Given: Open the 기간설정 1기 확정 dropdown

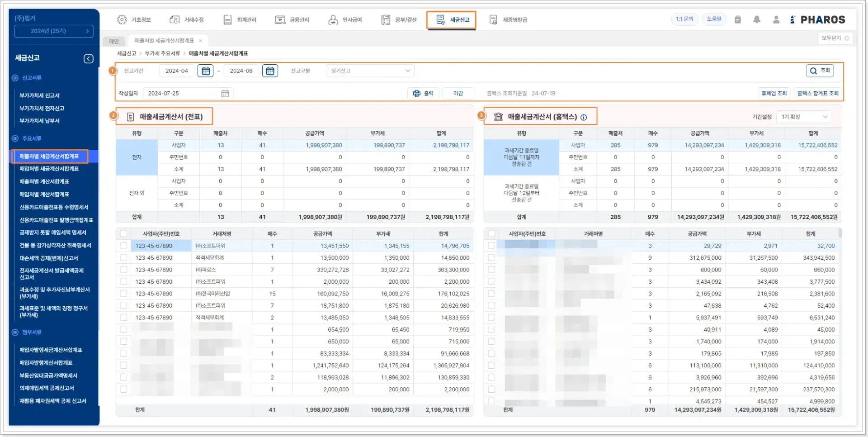Looking at the screenshot, I should [x=804, y=117].
